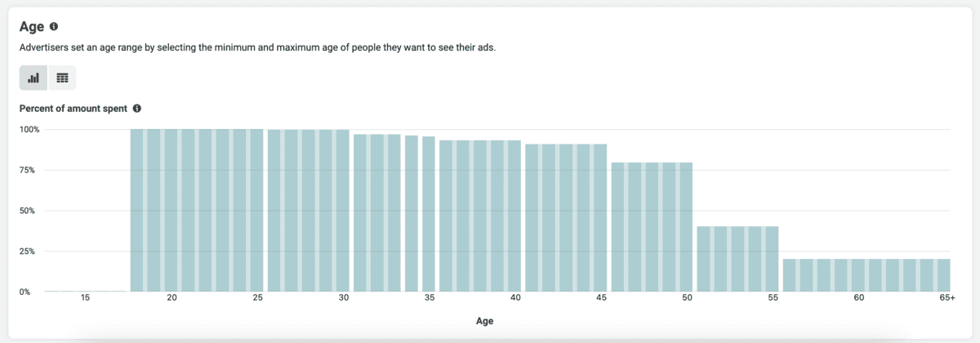Switch to table view
The width and height of the screenshot is (980, 343).
[x=62, y=78]
